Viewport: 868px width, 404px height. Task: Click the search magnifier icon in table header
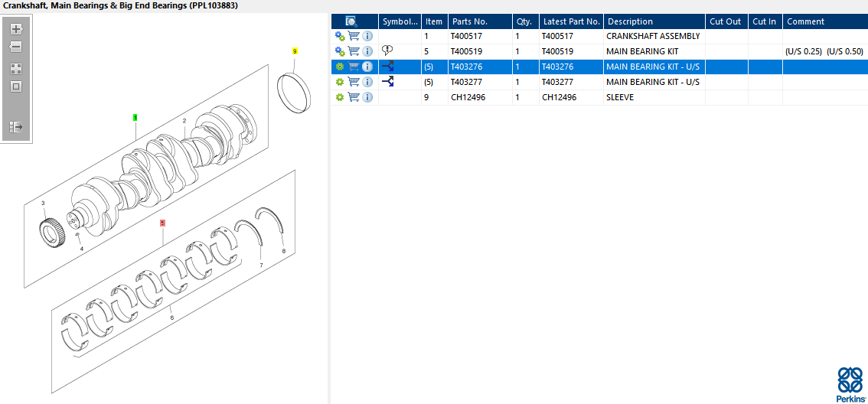(351, 21)
